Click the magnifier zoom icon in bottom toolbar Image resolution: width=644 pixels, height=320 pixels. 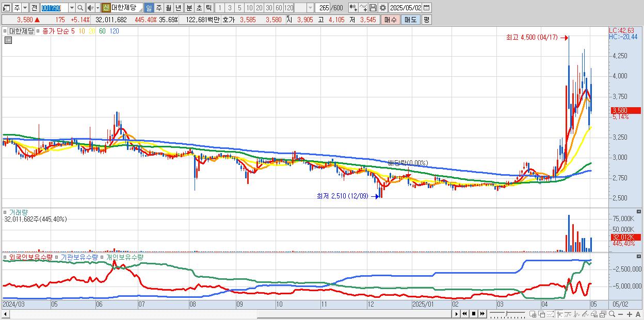(611, 314)
